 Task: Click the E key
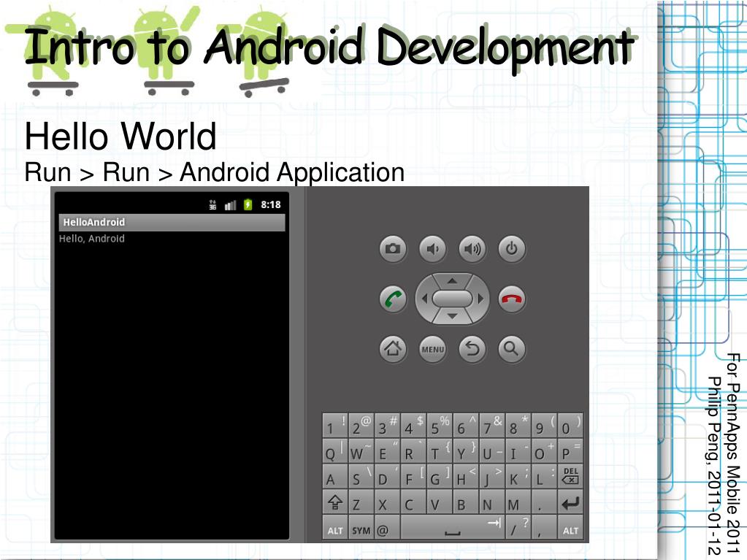(x=387, y=451)
